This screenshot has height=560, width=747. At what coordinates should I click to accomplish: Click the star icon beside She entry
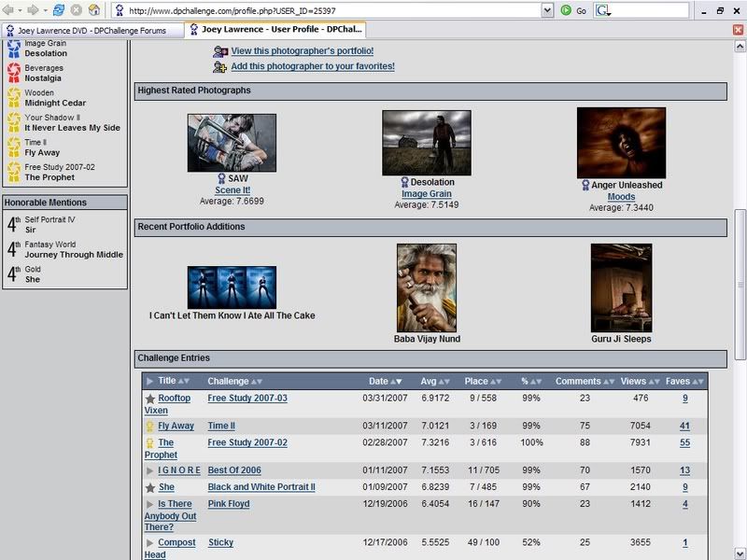[x=150, y=487]
